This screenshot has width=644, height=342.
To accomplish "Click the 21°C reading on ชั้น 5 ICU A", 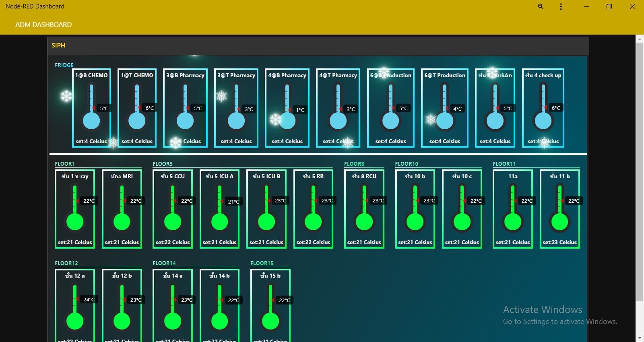I will click(x=234, y=202).
